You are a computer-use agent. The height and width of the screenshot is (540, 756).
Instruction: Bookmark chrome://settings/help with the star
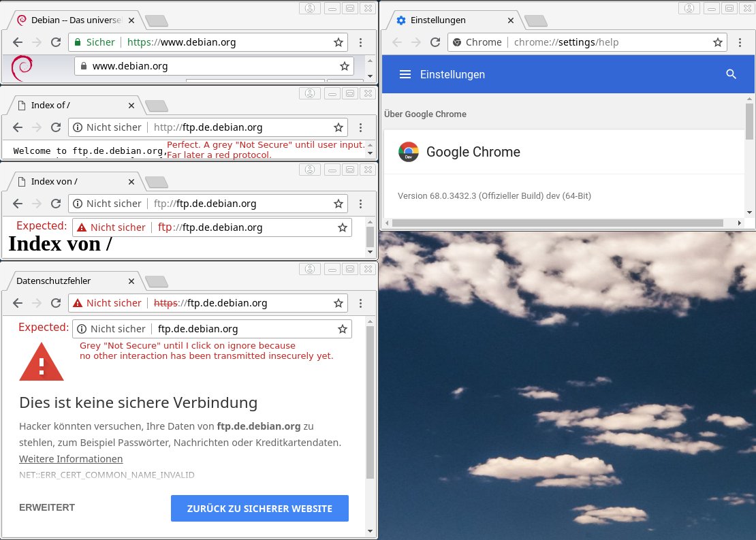coord(718,42)
